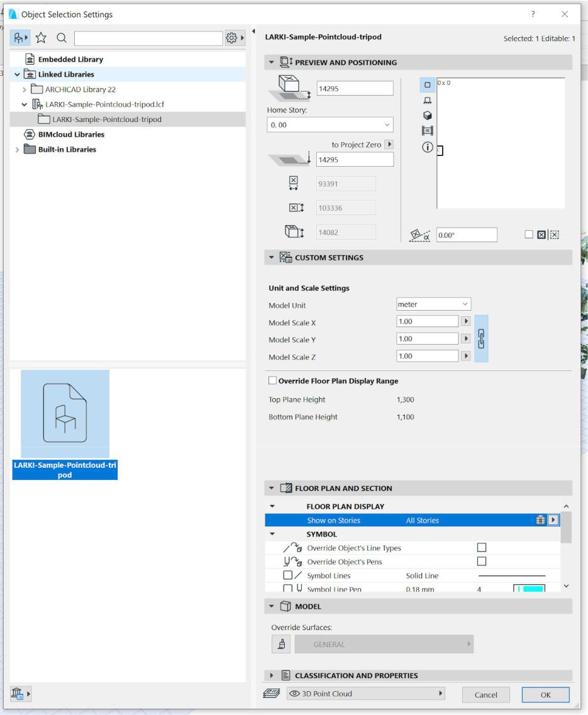The height and width of the screenshot is (715, 588).
Task: Open the GENERAL override surface button
Action: point(384,644)
